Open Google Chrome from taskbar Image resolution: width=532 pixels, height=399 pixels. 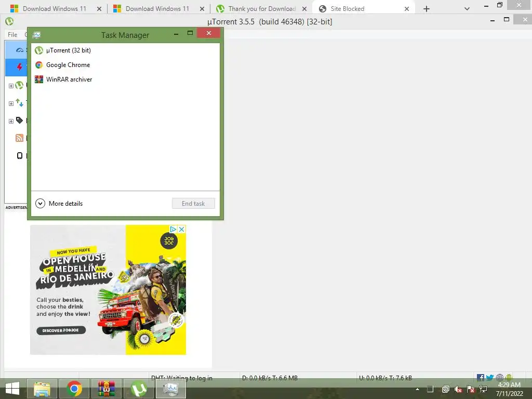(x=74, y=389)
